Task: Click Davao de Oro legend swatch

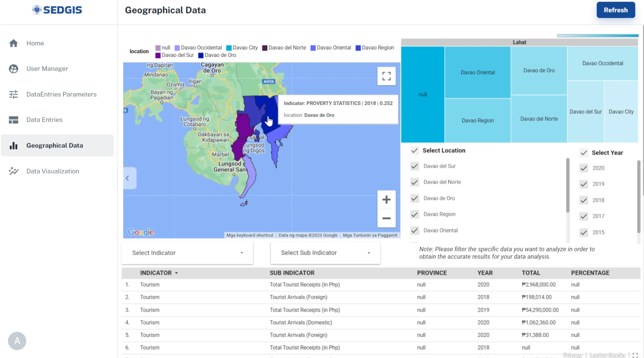Action: coord(201,55)
